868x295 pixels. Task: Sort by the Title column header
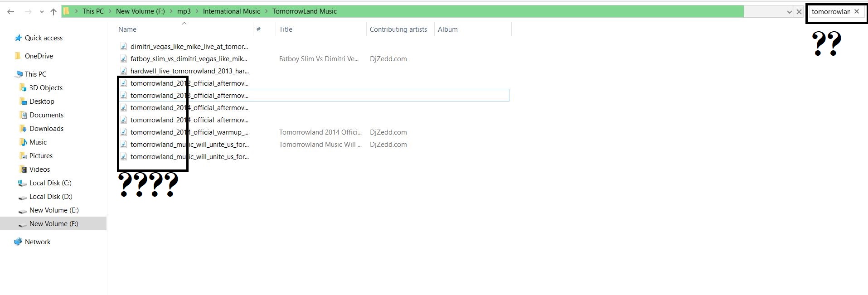(x=286, y=29)
